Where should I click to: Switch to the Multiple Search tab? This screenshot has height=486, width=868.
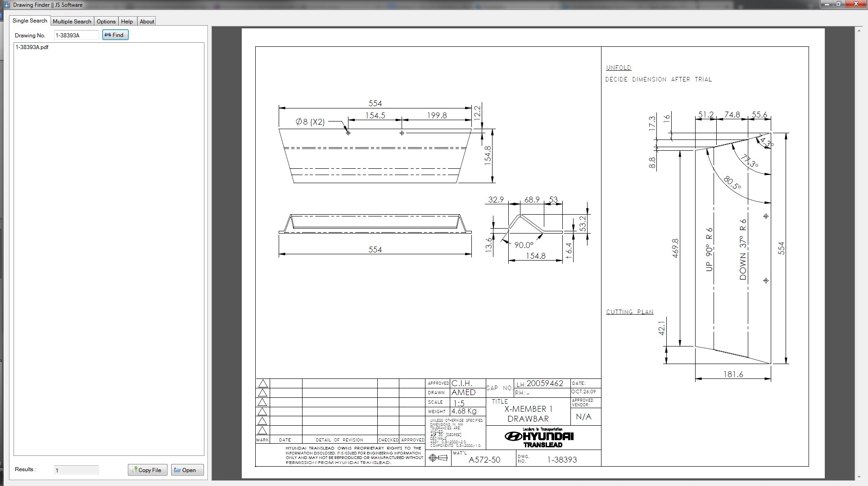click(72, 21)
